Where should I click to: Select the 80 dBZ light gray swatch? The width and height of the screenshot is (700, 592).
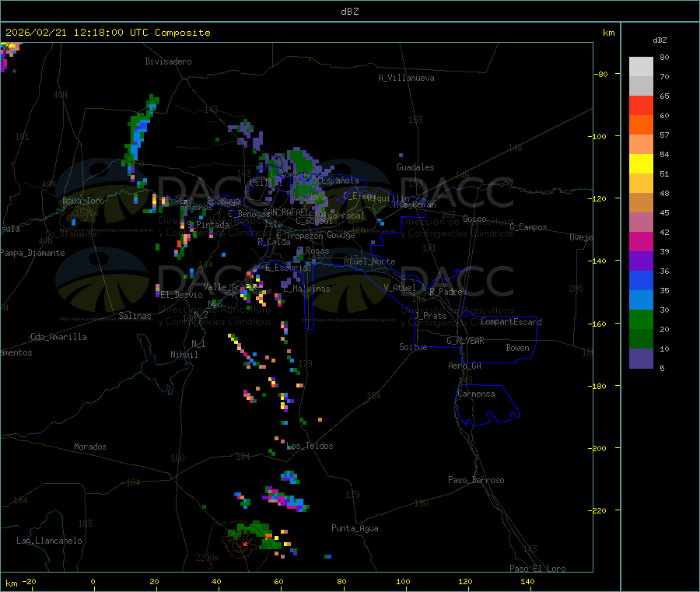click(x=641, y=67)
